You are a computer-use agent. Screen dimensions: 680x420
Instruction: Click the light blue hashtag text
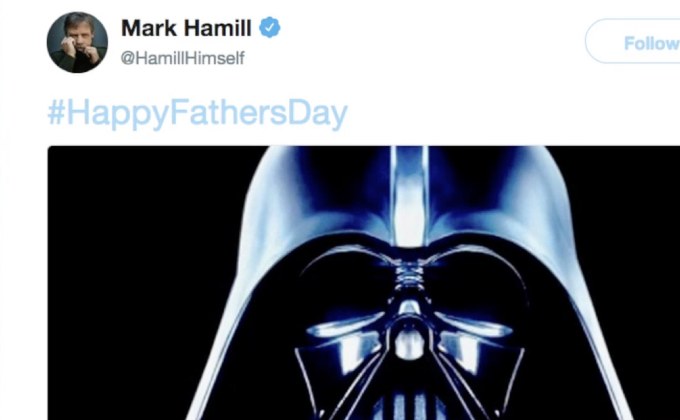click(198, 113)
